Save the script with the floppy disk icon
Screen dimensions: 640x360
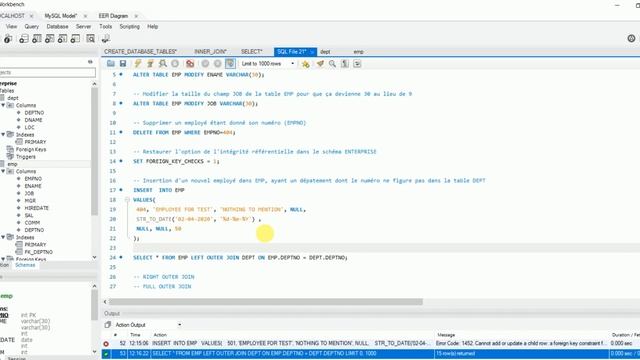pos(123,64)
